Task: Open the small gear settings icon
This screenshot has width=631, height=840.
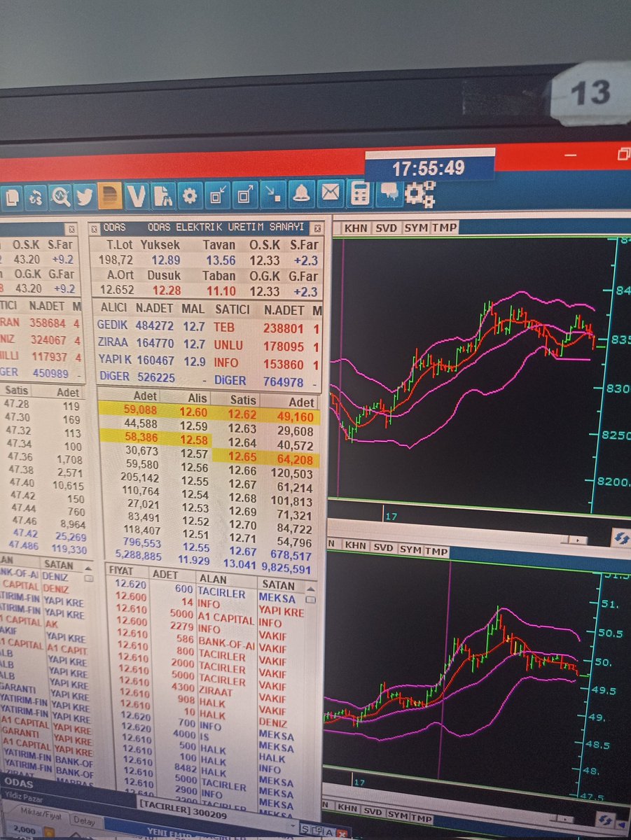Action: (x=190, y=195)
